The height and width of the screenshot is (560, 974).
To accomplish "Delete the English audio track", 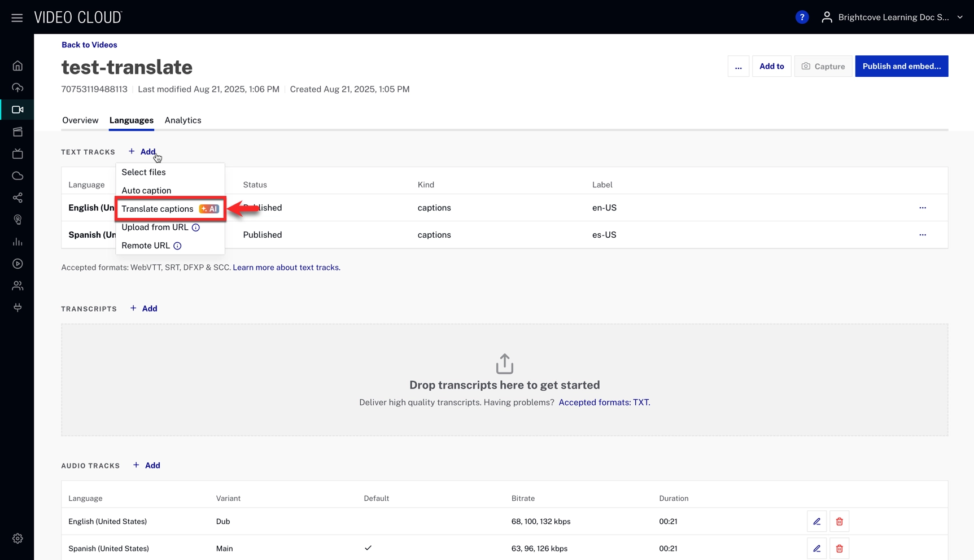I will (x=839, y=522).
